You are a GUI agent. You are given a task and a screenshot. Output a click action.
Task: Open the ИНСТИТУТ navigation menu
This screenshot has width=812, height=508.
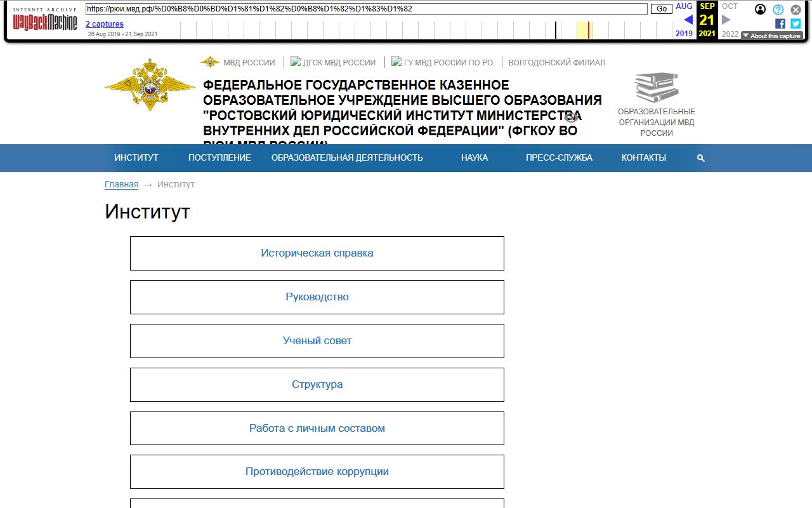[136, 158]
